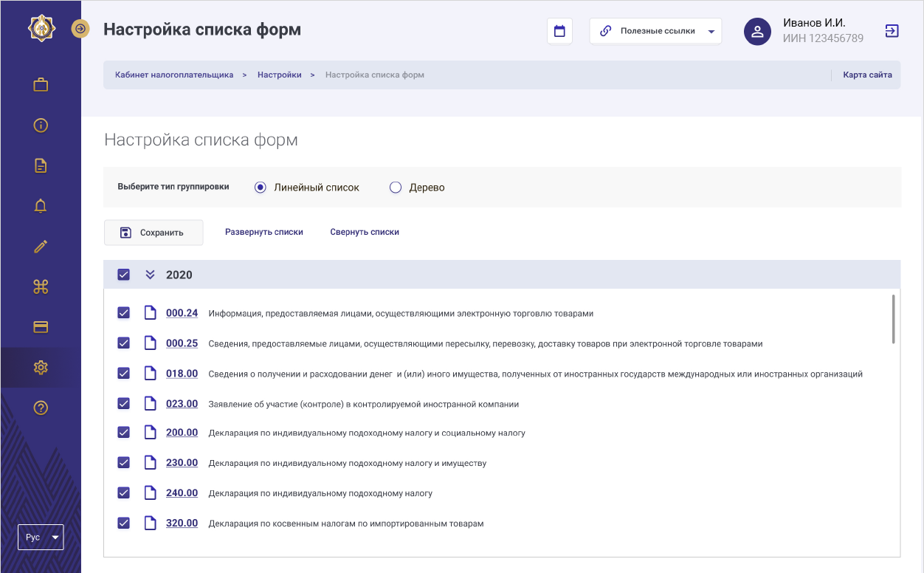
Task: Click text Декларация по индивидуальному подоходному налогу и социальному налогу
Action: [x=367, y=433]
